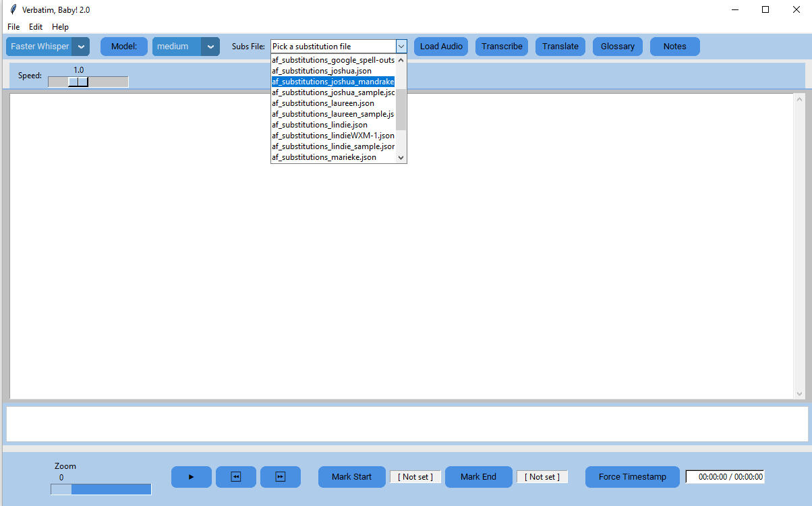Expand the Faster Whisper engine dropdown
The width and height of the screenshot is (812, 506).
pyautogui.click(x=81, y=47)
